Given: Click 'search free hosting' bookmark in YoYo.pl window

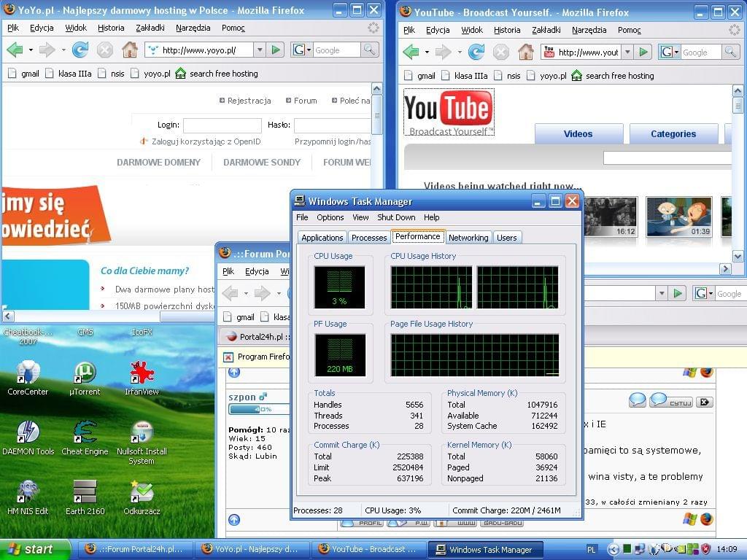Looking at the screenshot, I should [217, 74].
